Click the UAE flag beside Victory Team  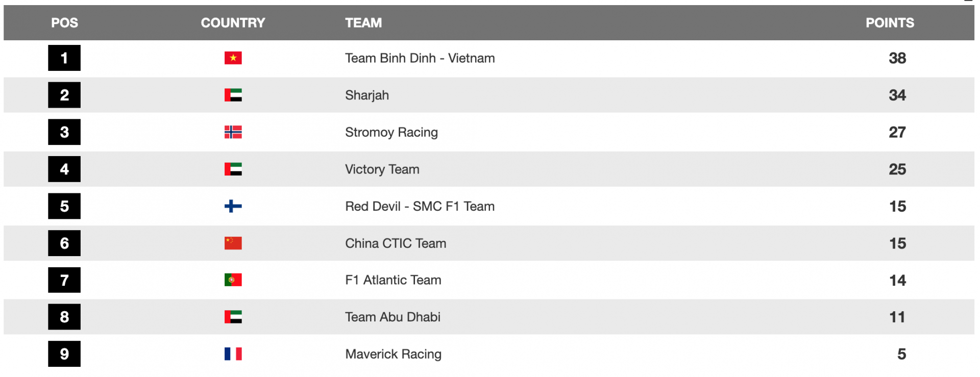(x=233, y=169)
